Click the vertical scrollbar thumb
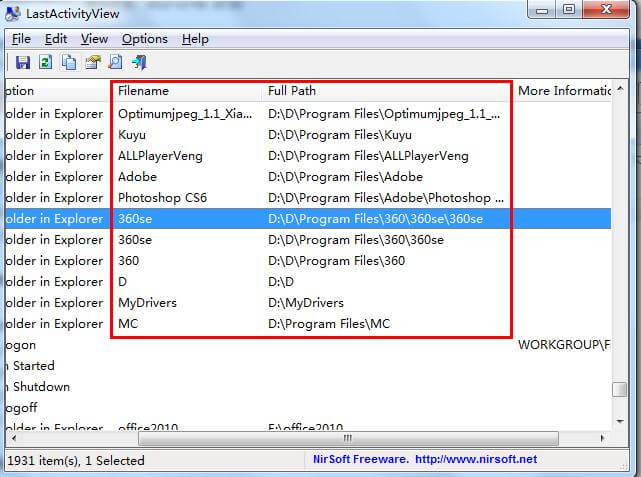The width and height of the screenshot is (641, 477). tap(620, 389)
